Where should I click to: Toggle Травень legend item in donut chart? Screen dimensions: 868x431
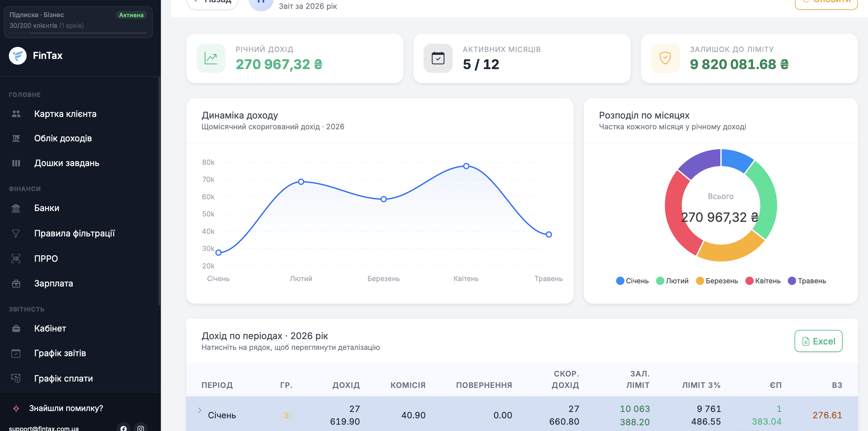click(x=807, y=281)
